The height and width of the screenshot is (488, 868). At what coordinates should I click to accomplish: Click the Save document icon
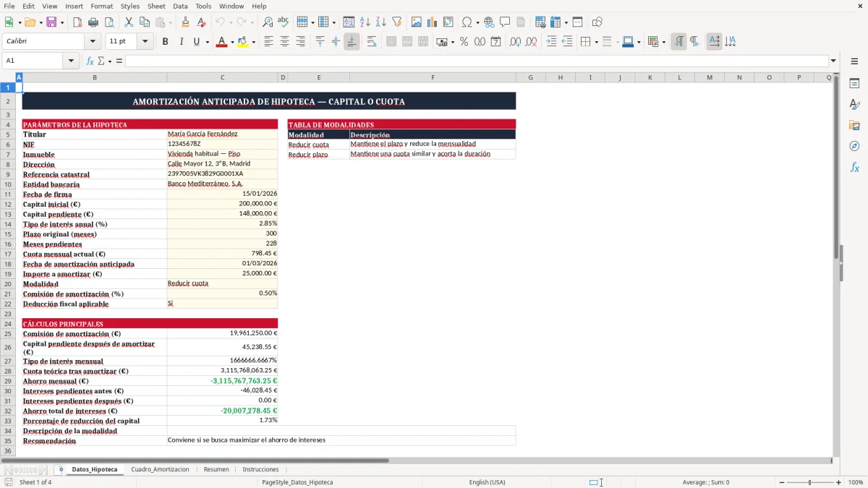pos(51,22)
